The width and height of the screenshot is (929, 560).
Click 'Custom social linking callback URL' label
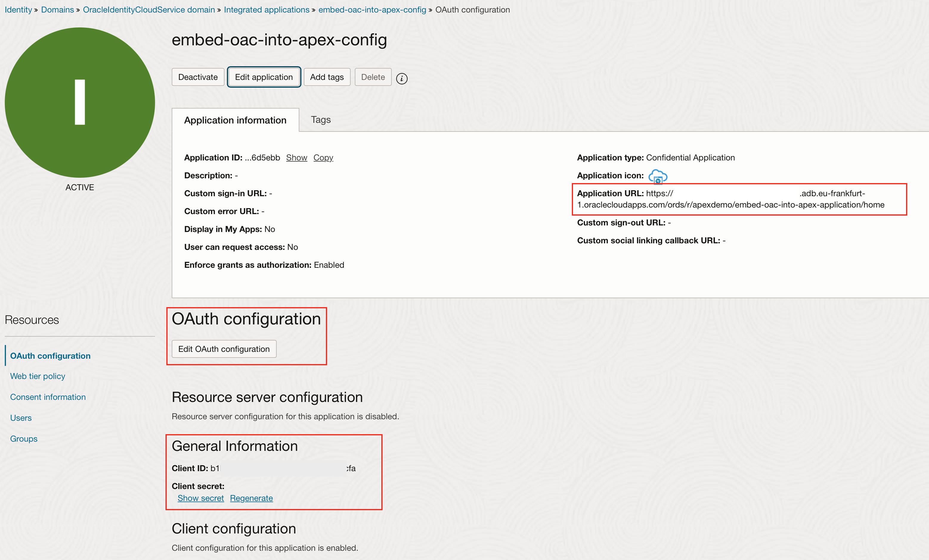tap(648, 241)
